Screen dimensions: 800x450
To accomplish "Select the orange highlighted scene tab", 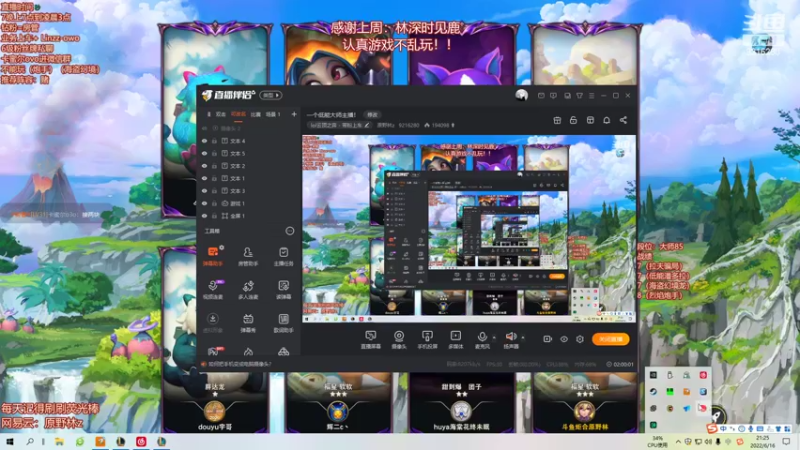I will coord(238,114).
